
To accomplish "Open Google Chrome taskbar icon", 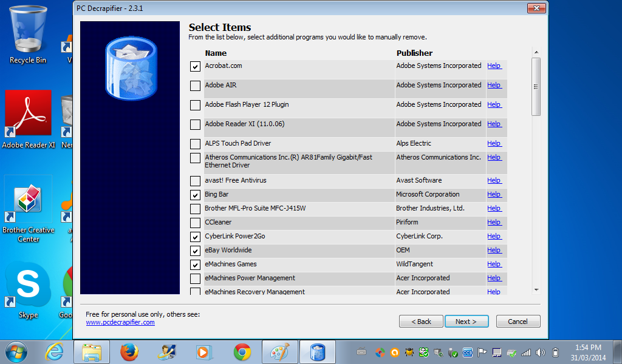I will (x=242, y=352).
